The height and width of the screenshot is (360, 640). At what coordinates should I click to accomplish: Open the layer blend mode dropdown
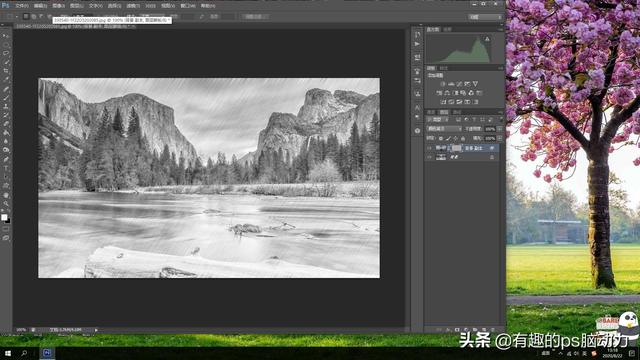point(444,129)
